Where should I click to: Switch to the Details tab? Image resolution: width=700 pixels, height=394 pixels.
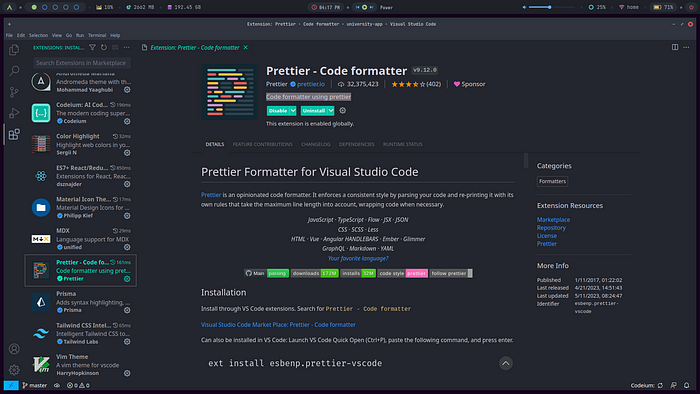215,144
